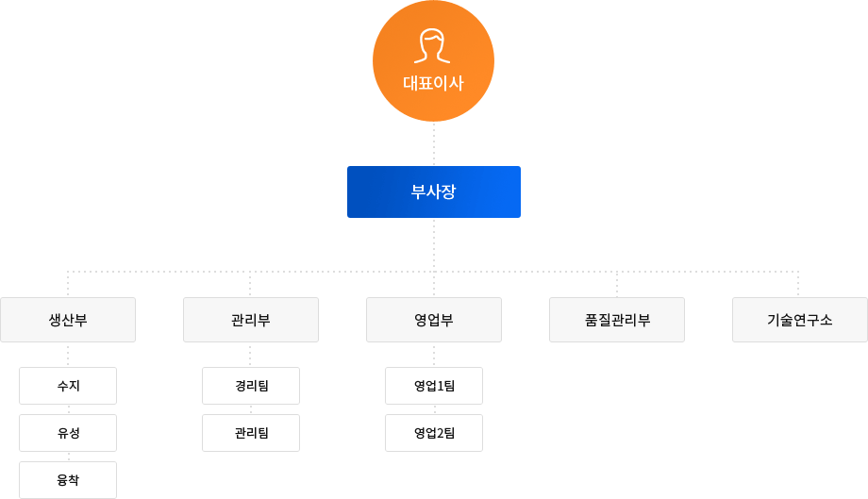Select the 생산부 department box
This screenshot has height=499, width=868.
[68, 320]
